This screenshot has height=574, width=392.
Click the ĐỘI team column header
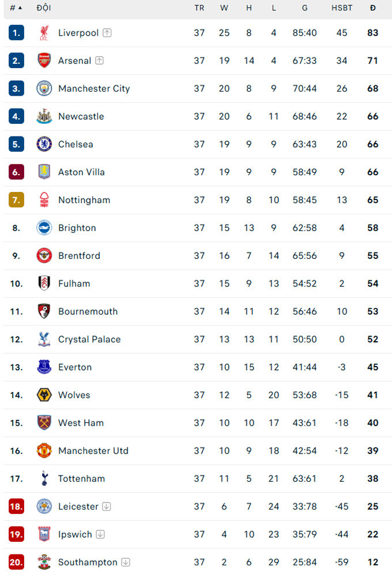point(44,7)
